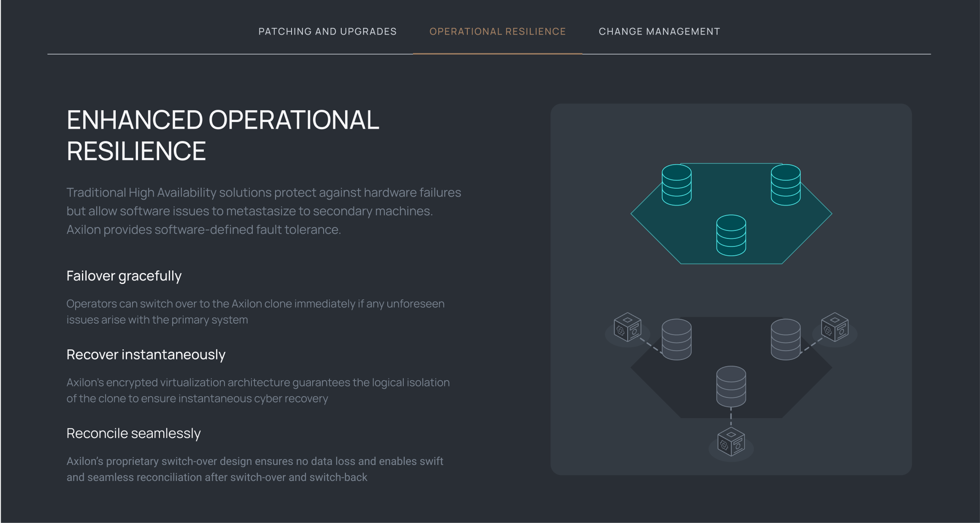Image resolution: width=980 pixels, height=523 pixels.
Task: Click the bottom gear cube icon
Action: [731, 442]
